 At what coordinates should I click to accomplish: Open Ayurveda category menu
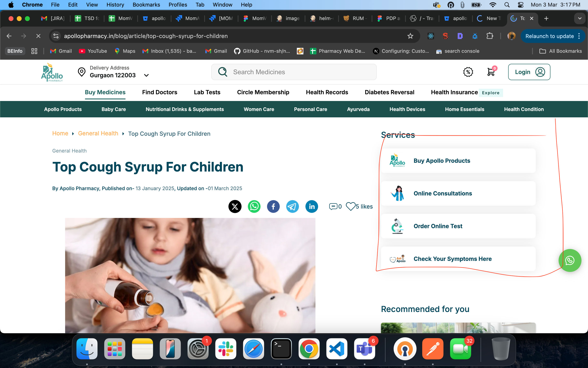click(x=358, y=109)
